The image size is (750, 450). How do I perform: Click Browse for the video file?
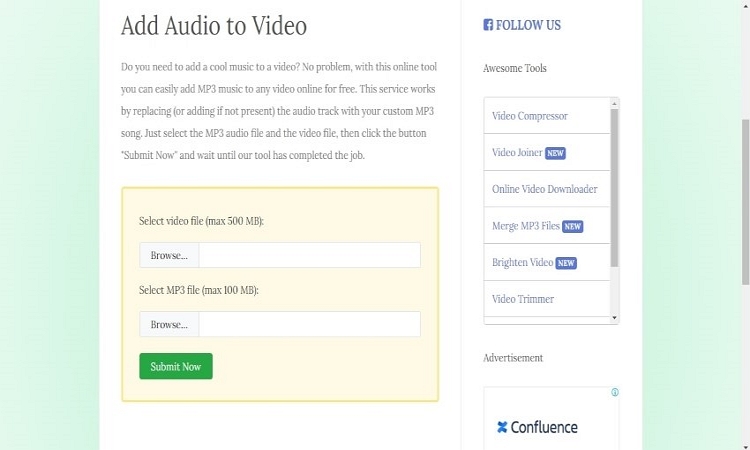[169, 255]
